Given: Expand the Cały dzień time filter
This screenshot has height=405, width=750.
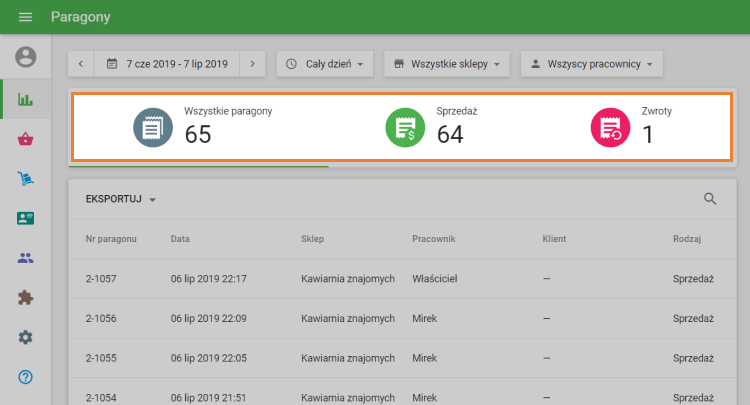Looking at the screenshot, I should pos(325,64).
